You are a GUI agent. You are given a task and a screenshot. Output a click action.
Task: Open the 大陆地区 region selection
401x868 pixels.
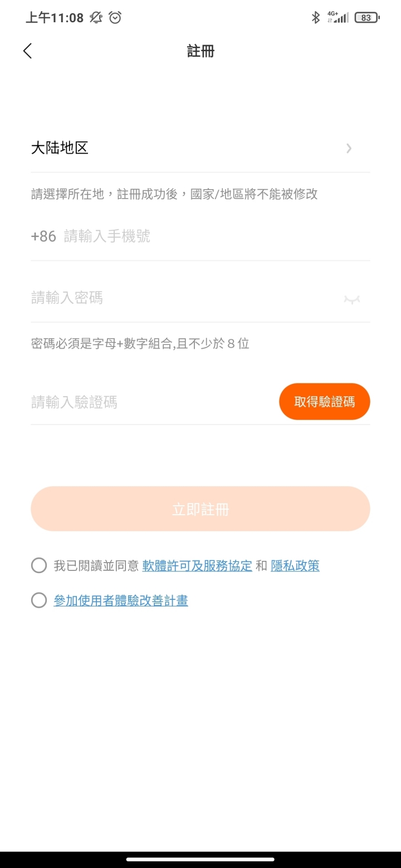coord(200,148)
